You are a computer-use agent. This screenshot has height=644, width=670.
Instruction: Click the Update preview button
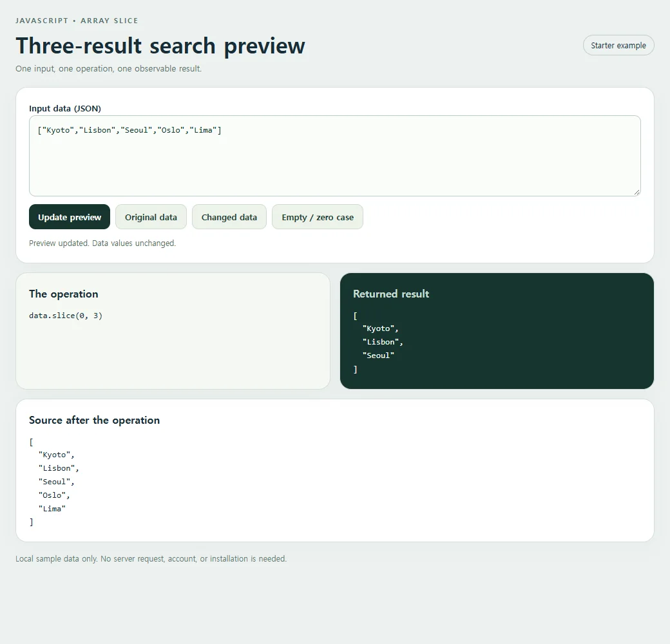[x=70, y=217]
